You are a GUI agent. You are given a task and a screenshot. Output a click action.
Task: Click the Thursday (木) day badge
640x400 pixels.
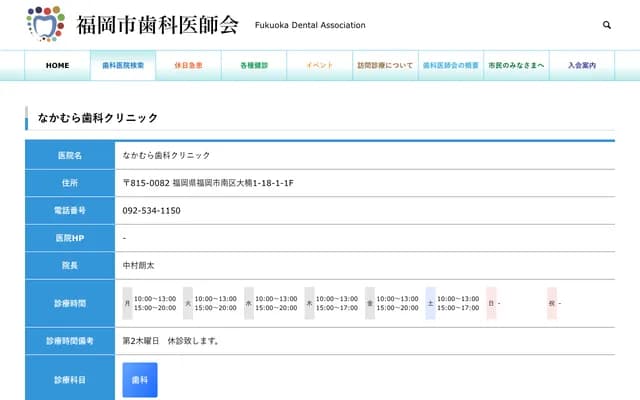309,302
